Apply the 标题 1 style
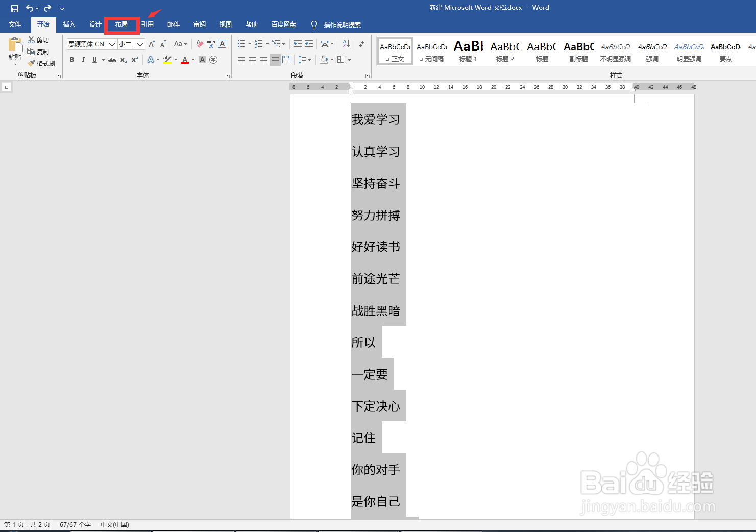756x532 pixels. tap(468, 51)
